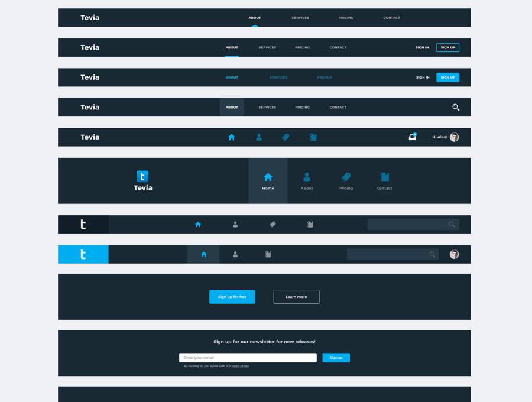
Task: Open the "terms of use" link
Action: point(240,366)
